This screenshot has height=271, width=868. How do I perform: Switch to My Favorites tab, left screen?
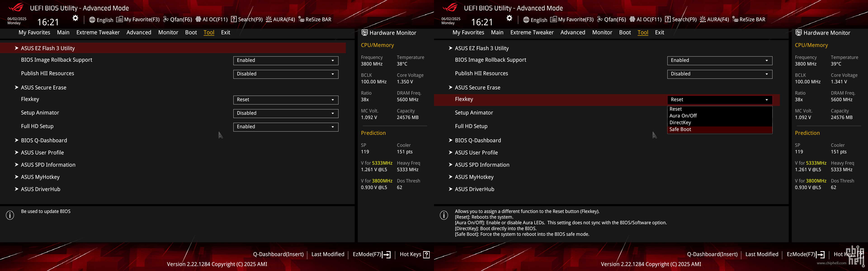click(34, 32)
